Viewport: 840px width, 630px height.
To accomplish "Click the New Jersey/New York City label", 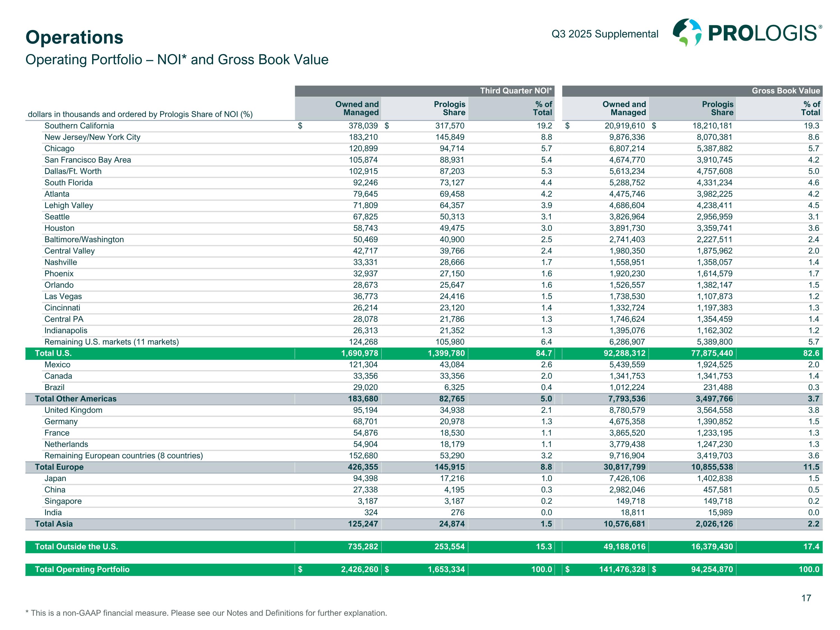I will click(92, 137).
